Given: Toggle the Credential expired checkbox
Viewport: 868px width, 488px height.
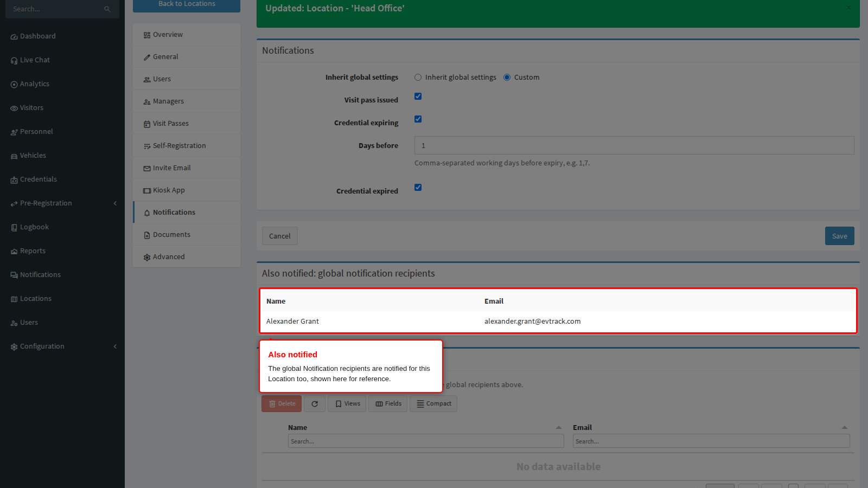Looking at the screenshot, I should click(418, 188).
